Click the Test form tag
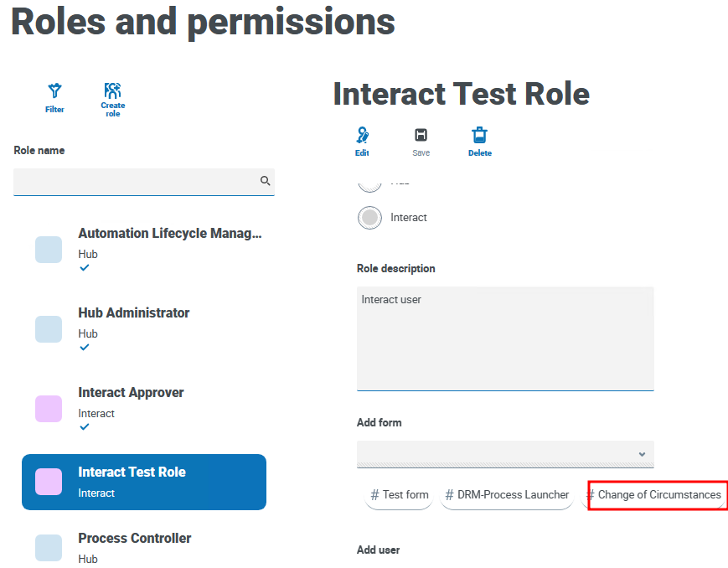The width and height of the screenshot is (728, 568). (x=400, y=495)
